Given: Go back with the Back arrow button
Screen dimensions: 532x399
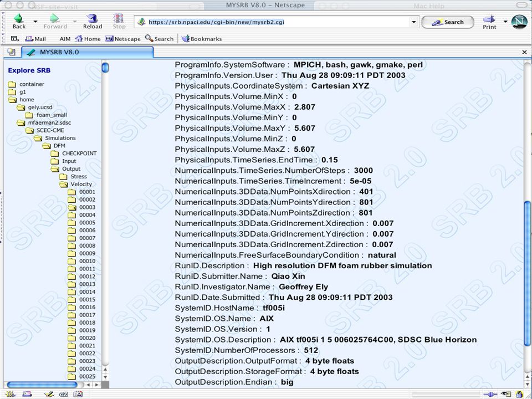Looking at the screenshot, I should (x=19, y=22).
